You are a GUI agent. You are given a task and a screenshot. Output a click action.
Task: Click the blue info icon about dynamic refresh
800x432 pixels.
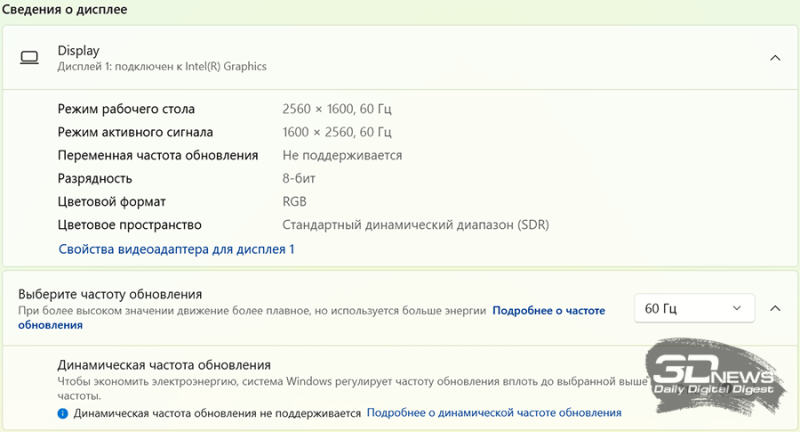click(62, 413)
